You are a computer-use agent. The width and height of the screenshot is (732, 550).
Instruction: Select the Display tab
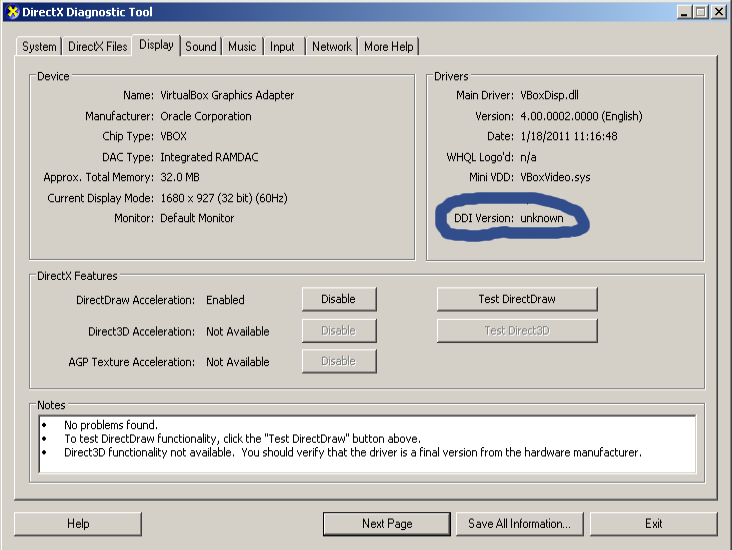pyautogui.click(x=156, y=45)
